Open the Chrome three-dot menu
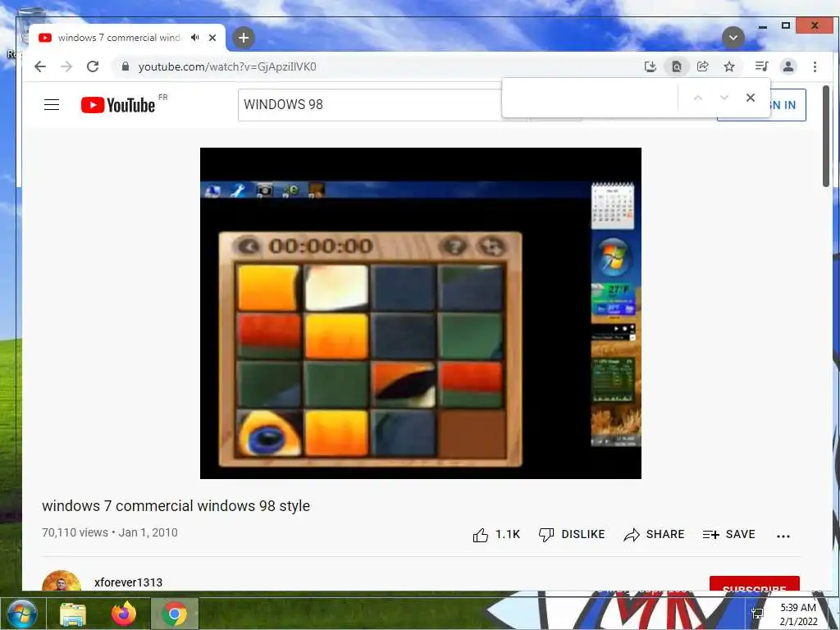840x630 pixels. pyautogui.click(x=815, y=66)
